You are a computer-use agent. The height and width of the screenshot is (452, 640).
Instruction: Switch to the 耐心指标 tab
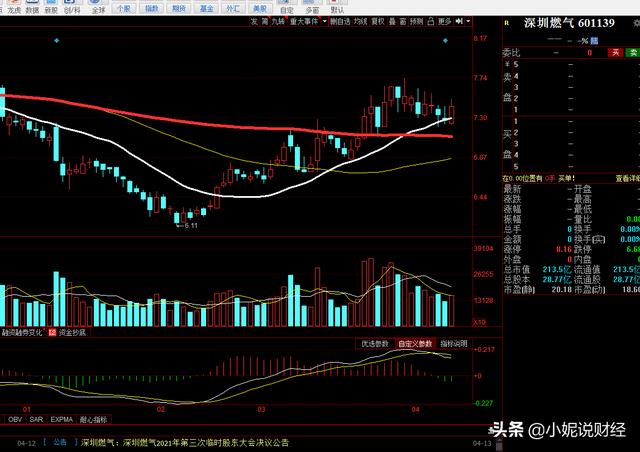point(93,419)
